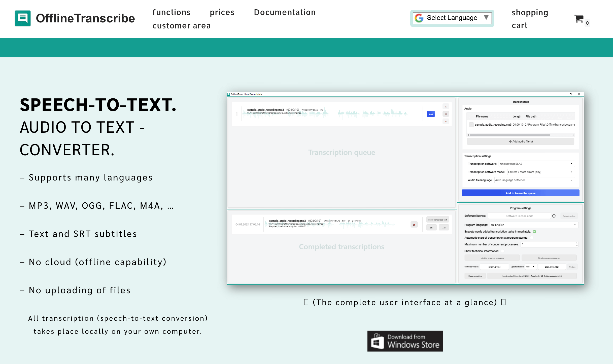Image resolution: width=613 pixels, height=364 pixels.
Task: Click the Add audio file(s) button icon
Action: (510, 141)
